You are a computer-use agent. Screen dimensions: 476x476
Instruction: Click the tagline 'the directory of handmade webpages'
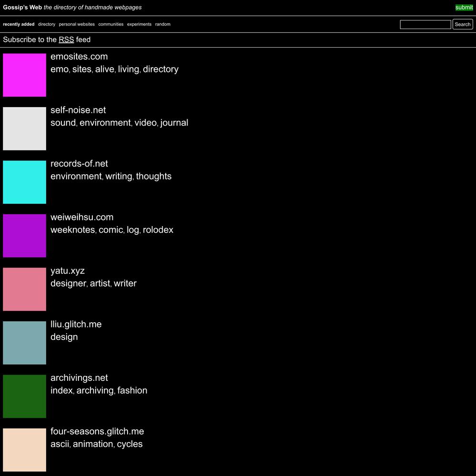click(x=93, y=7)
